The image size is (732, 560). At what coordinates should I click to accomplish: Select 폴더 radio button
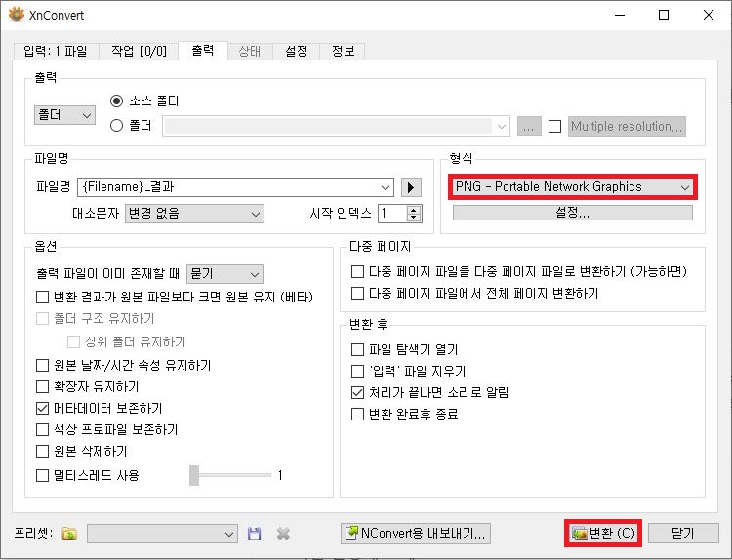pos(117,125)
